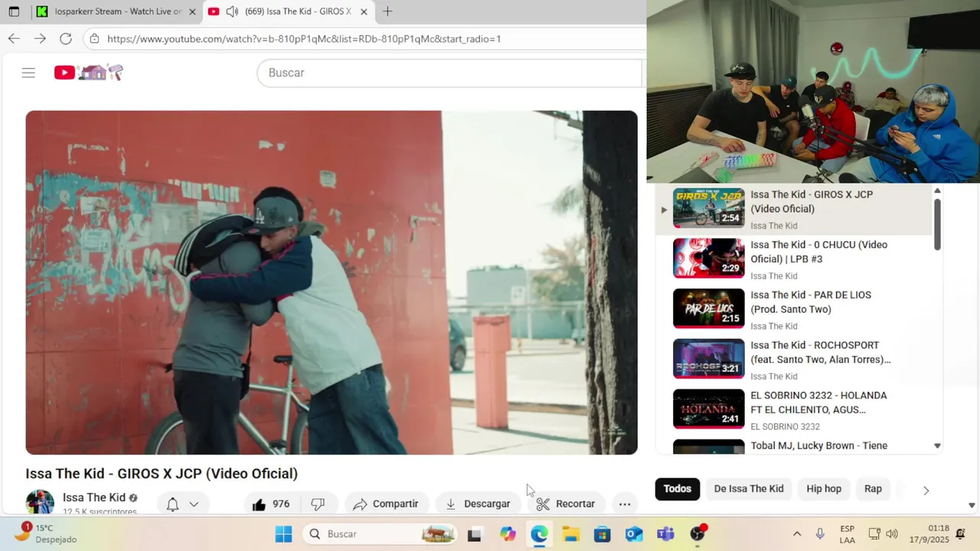
Task: Close the losparkerr Stream tab
Action: 192,11
